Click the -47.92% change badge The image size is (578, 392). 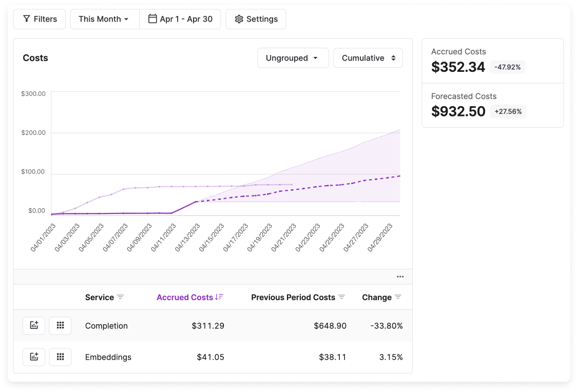[507, 67]
